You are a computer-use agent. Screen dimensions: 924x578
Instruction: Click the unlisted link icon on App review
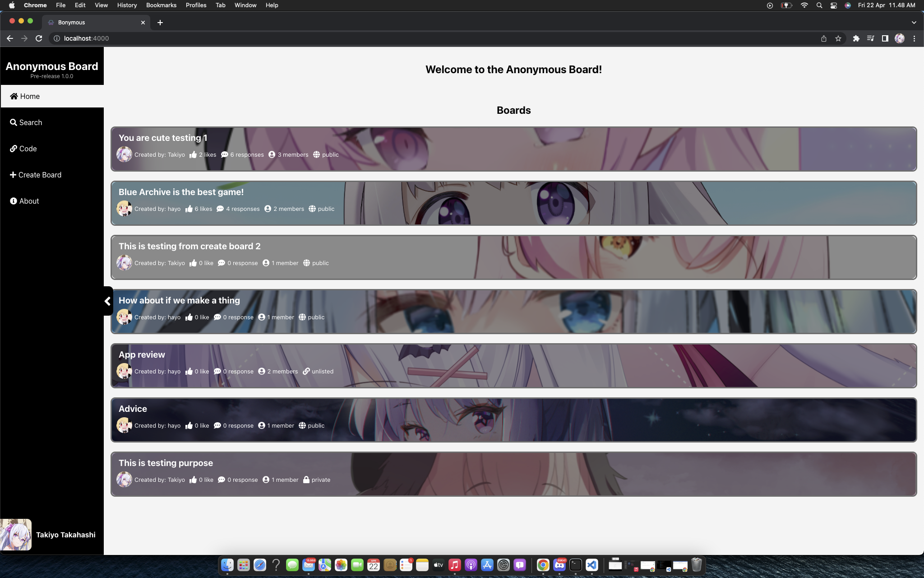(306, 371)
